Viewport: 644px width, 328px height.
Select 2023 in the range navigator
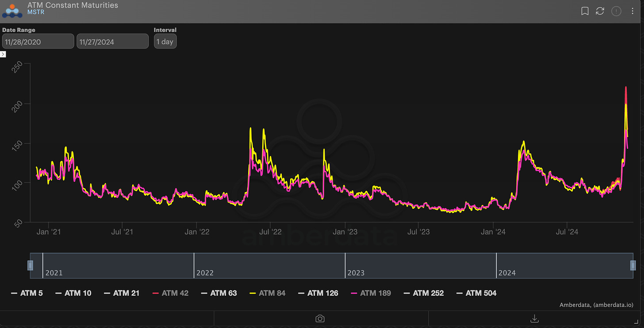click(356, 273)
